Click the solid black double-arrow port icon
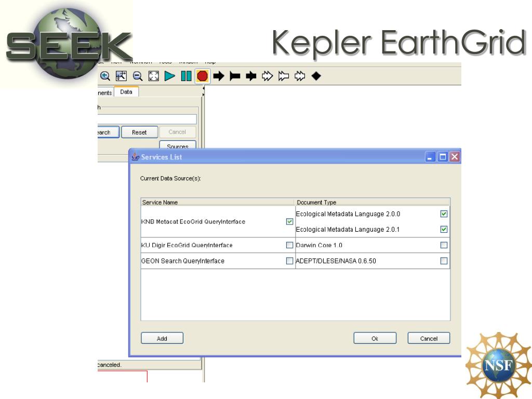The image size is (532, 399). [x=251, y=76]
